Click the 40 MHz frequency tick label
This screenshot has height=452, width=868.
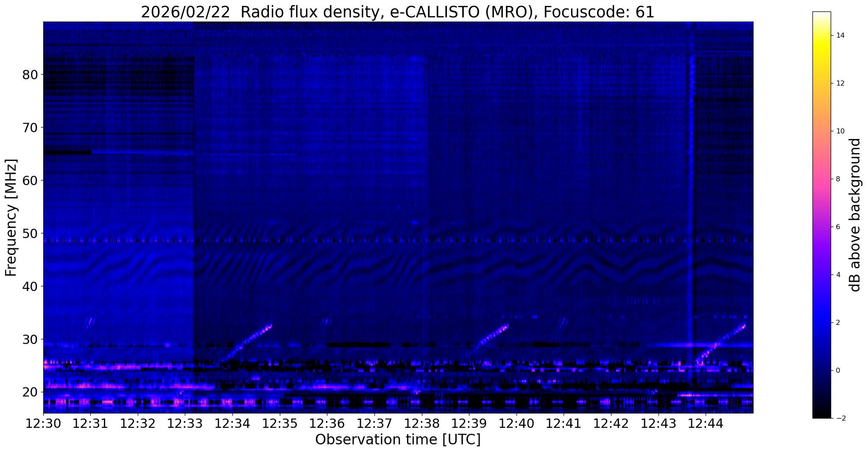coord(30,286)
